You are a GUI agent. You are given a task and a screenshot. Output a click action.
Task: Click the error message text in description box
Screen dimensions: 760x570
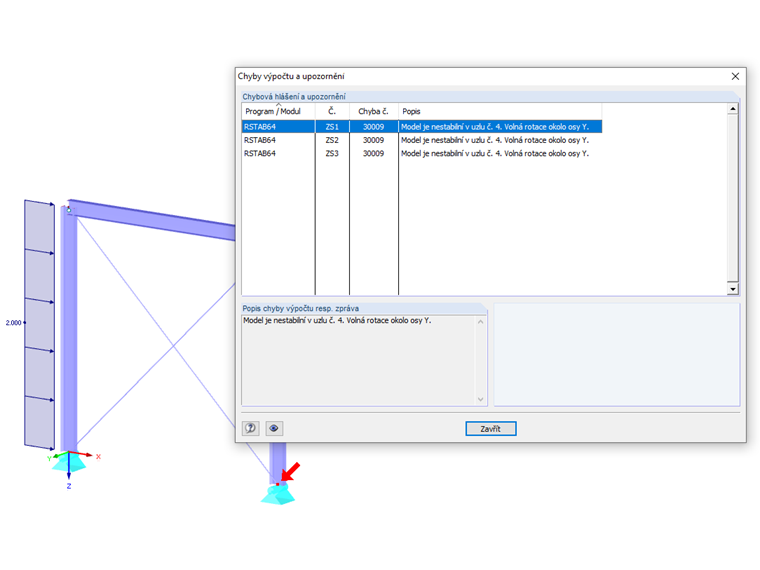pyautogui.click(x=337, y=320)
